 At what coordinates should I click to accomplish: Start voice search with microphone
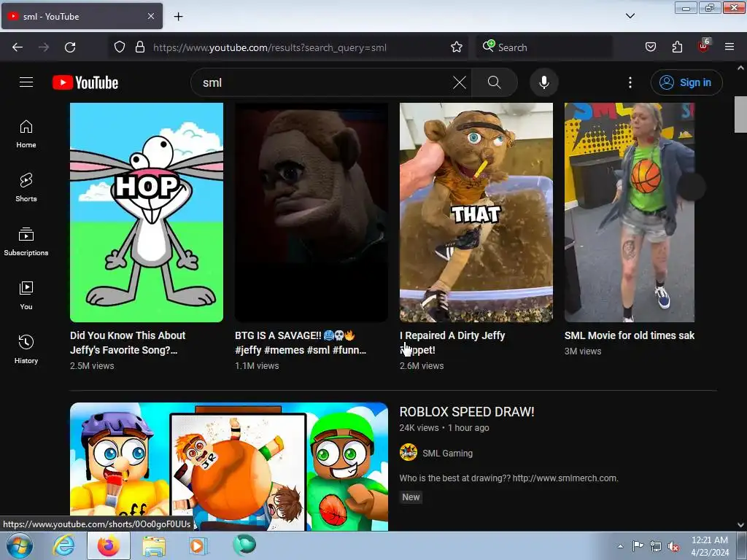(x=543, y=82)
